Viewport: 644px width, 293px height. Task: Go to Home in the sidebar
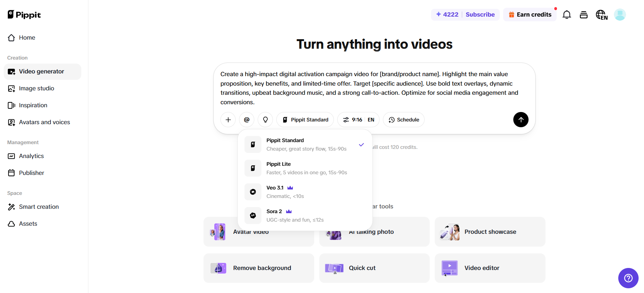[x=42, y=38]
